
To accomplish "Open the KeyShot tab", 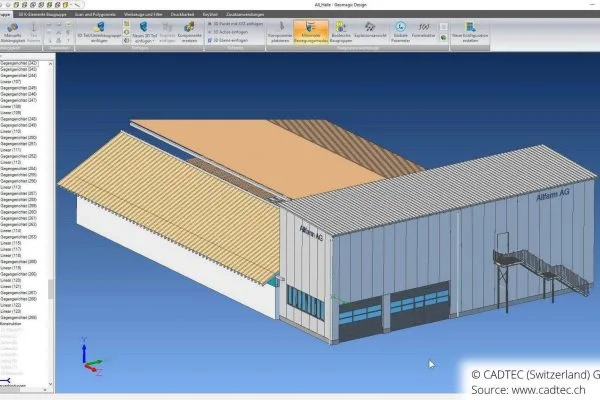I will click(210, 15).
